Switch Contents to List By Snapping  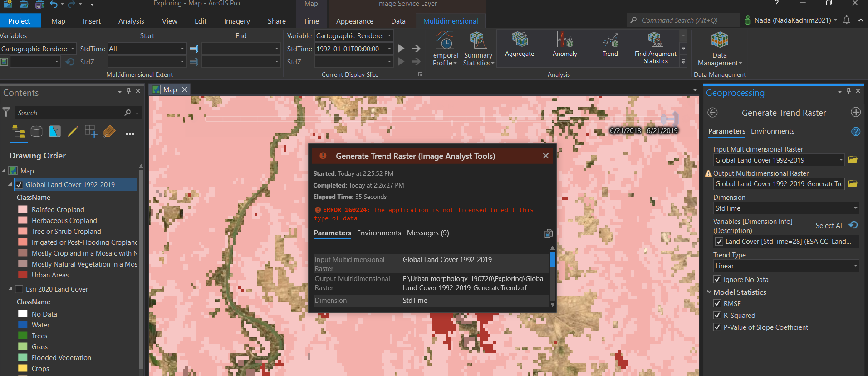91,132
